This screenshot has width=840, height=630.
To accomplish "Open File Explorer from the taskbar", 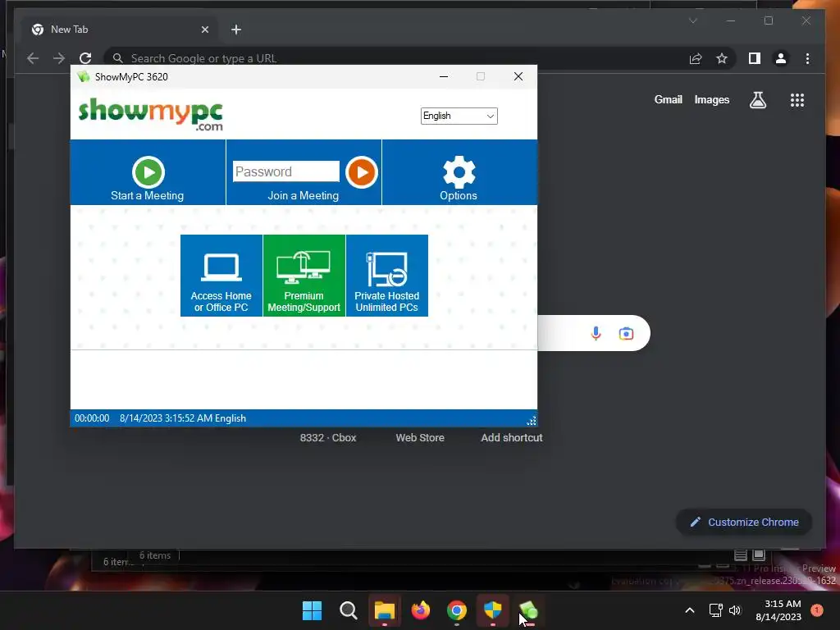I will pyautogui.click(x=384, y=610).
